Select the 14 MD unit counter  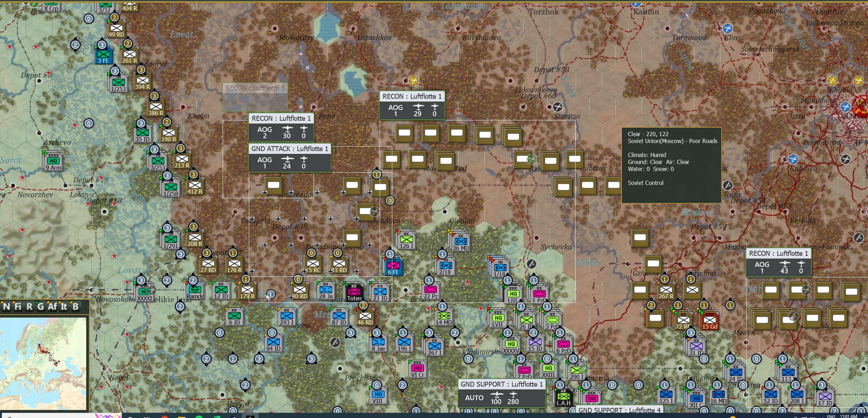point(444,317)
